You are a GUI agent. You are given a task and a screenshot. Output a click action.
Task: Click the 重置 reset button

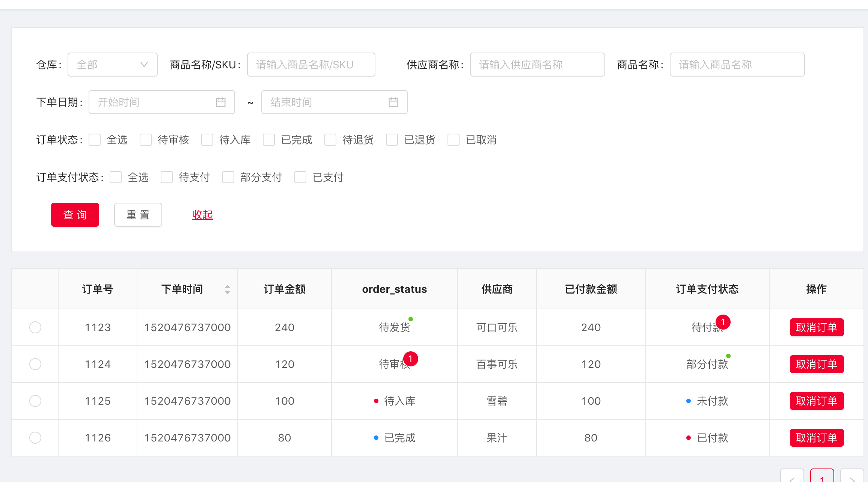point(138,215)
